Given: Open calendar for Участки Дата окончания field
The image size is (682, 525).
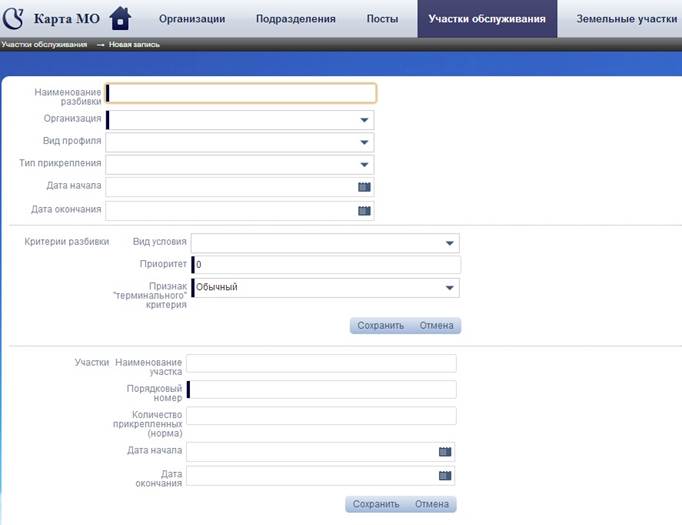Looking at the screenshot, I should [x=445, y=475].
